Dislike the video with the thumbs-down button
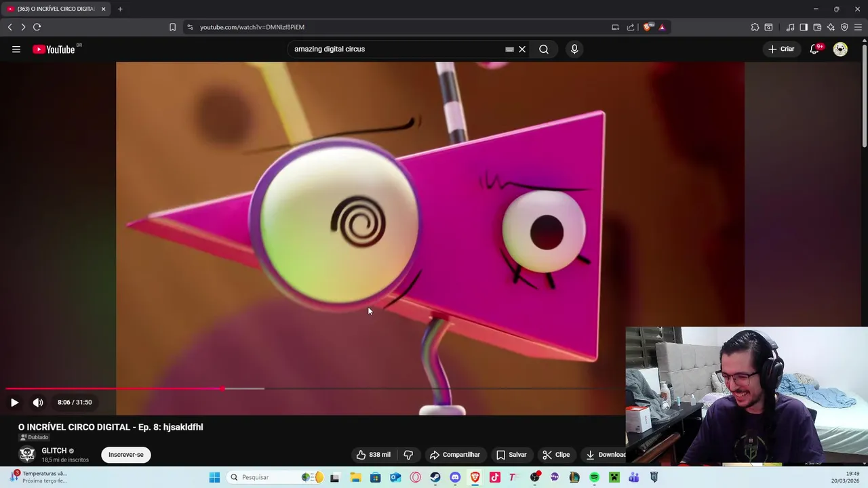This screenshot has width=868, height=488. click(408, 455)
